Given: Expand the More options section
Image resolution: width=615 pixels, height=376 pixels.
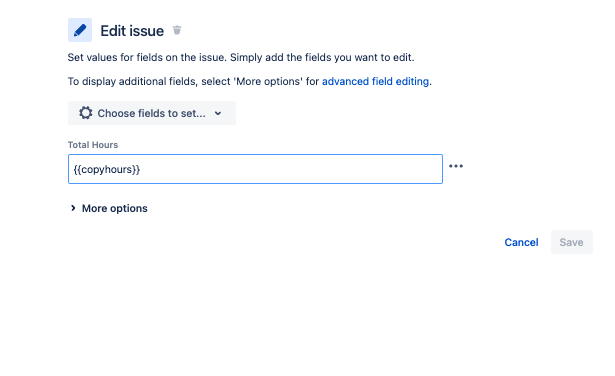Looking at the screenshot, I should pos(109,208).
